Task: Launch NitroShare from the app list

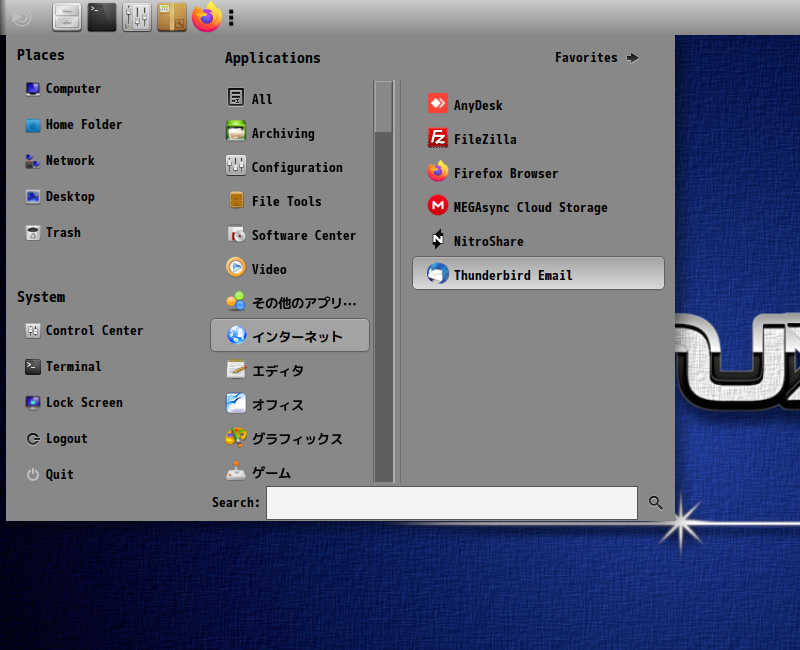Action: point(538,240)
